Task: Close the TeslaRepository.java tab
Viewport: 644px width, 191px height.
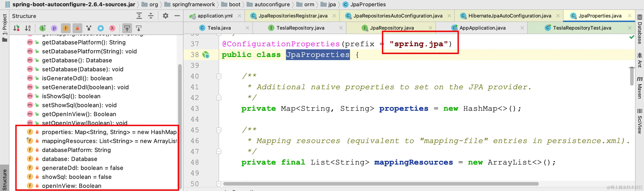Action: click(341, 28)
